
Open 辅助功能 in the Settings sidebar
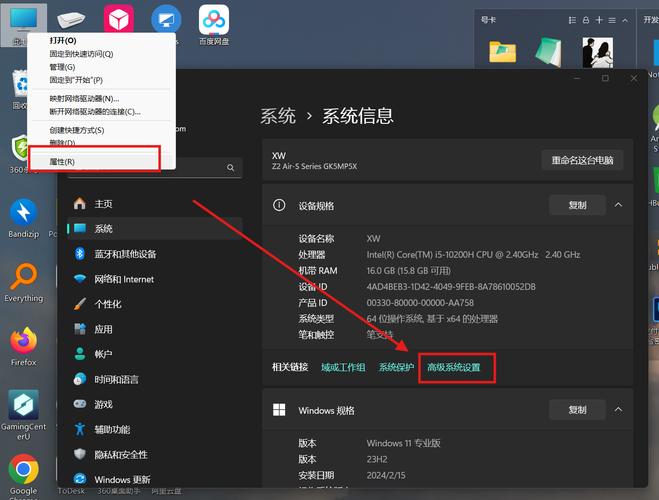click(155, 429)
